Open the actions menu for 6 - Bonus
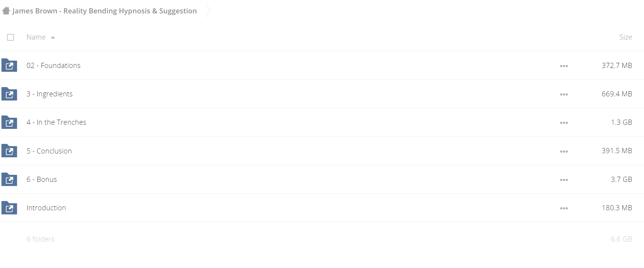644x268 pixels. 564,180
